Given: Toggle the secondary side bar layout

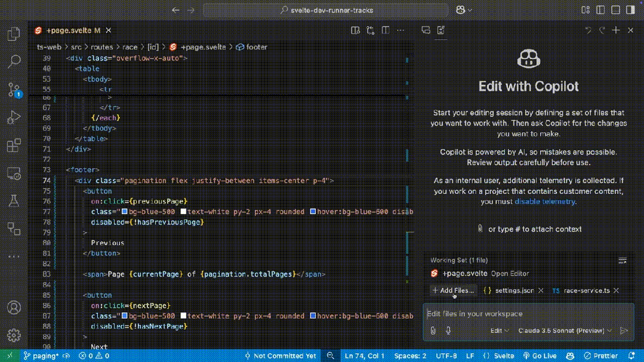Looking at the screenshot, I should point(631,10).
